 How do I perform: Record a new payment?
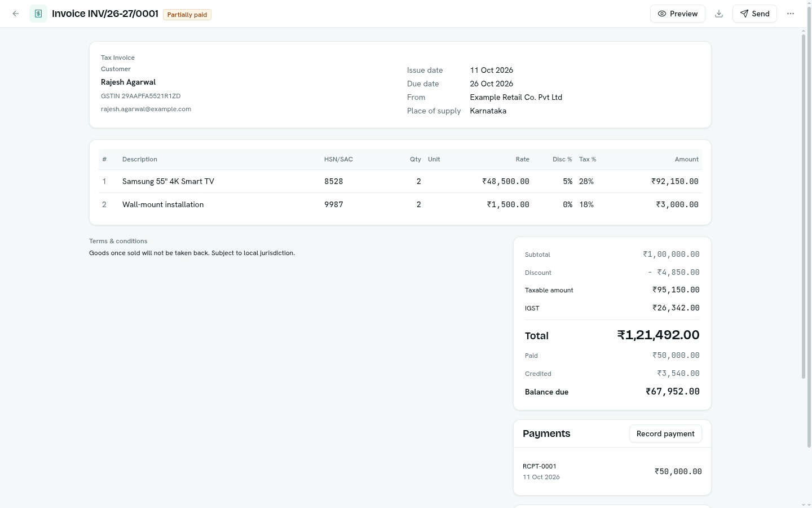pos(665,433)
